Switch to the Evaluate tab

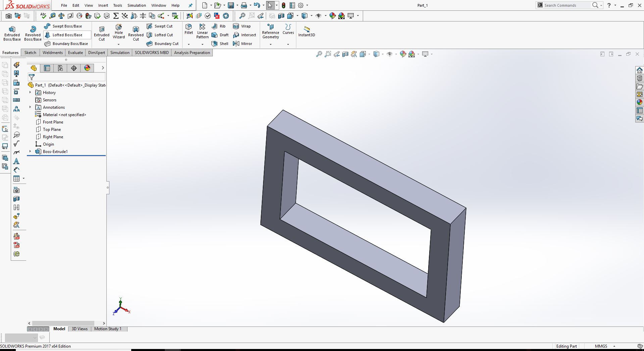tap(75, 53)
